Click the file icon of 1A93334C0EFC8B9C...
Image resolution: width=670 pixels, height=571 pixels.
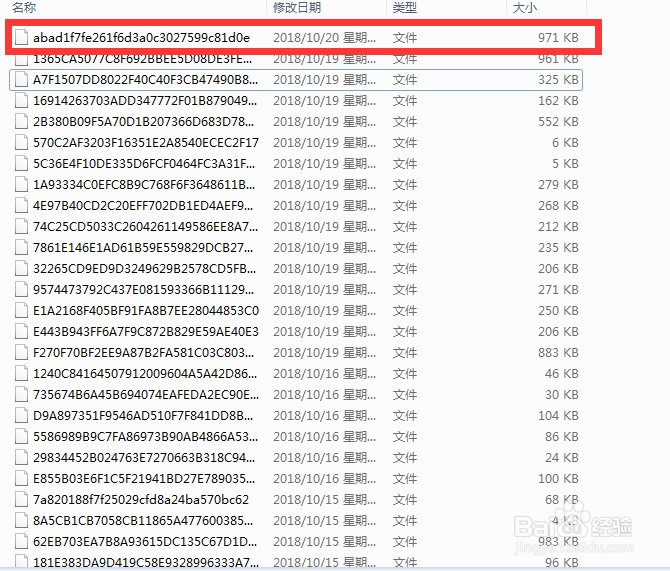21,185
